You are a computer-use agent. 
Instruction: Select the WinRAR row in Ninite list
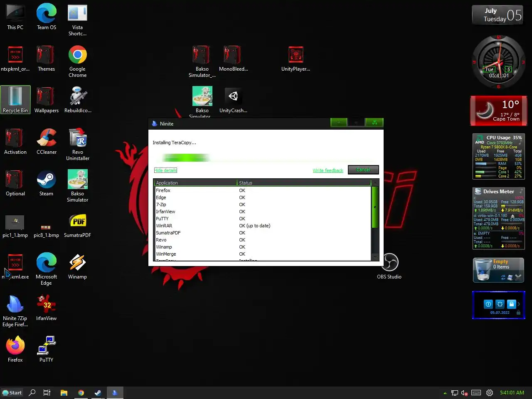(x=262, y=226)
